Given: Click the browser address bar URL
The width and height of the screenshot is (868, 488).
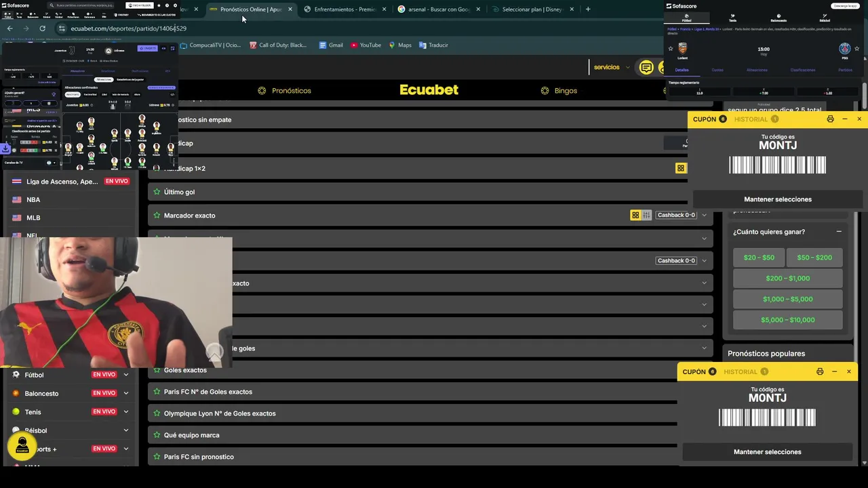Looking at the screenshot, I should pyautogui.click(x=129, y=28).
